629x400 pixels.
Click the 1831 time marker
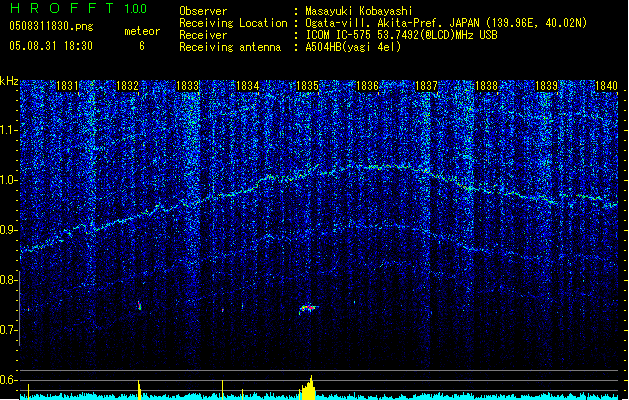point(67,86)
